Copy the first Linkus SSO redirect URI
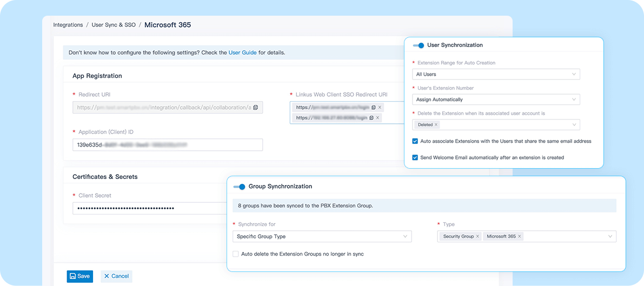 (x=373, y=107)
